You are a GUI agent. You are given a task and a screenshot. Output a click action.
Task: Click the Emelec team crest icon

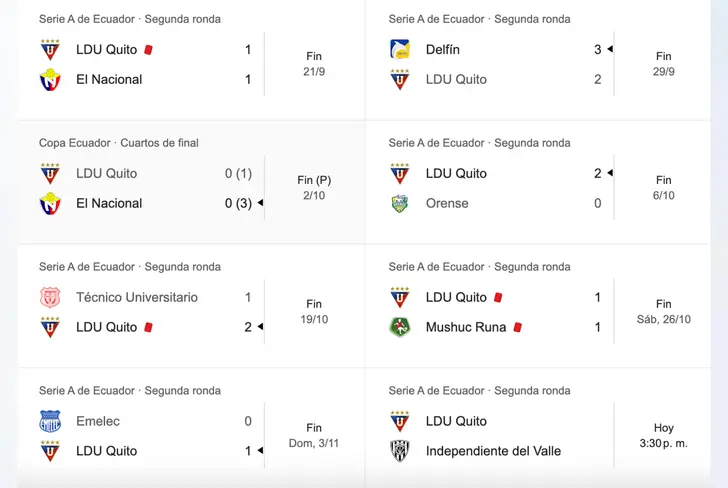(50, 421)
